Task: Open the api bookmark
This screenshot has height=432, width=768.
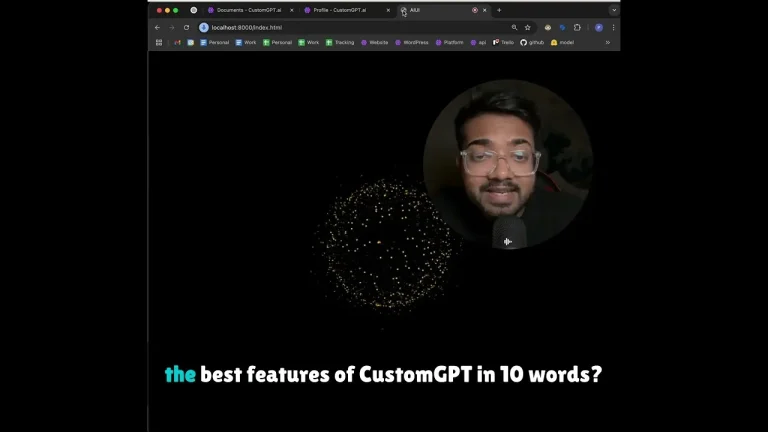Action: 478,43
